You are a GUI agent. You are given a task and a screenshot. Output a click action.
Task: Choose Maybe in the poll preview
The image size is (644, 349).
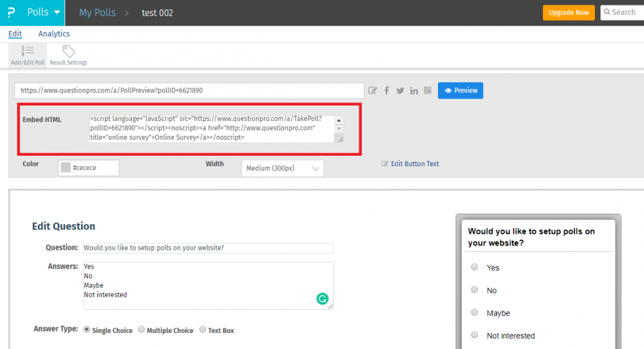[475, 313]
